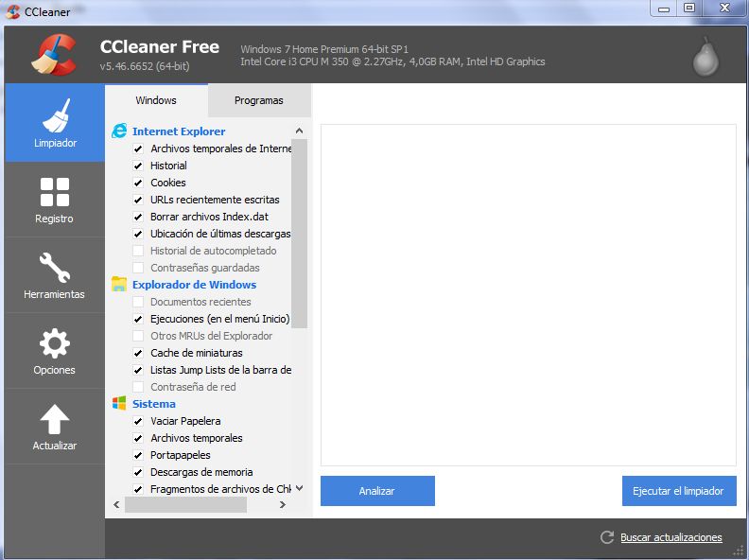Click Ejecutar el limpiador button

coord(679,491)
